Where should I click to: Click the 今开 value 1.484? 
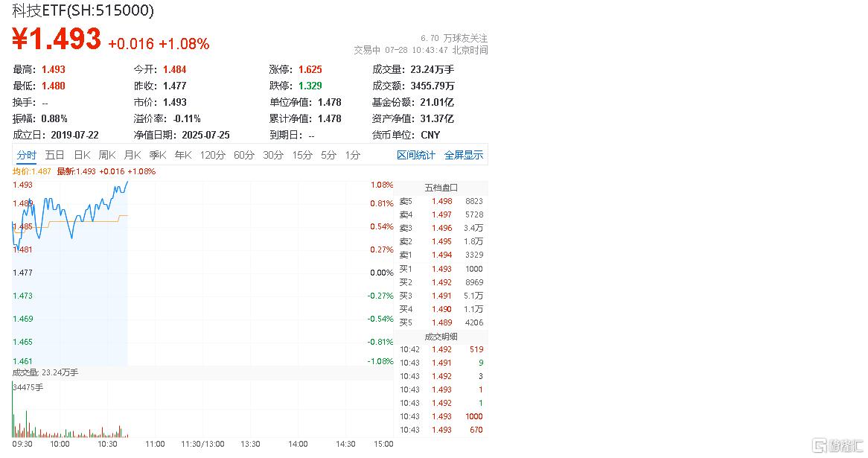tap(174, 69)
